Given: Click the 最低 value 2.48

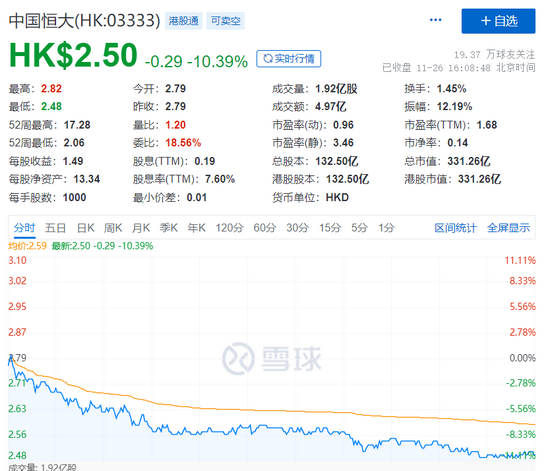Looking at the screenshot, I should [x=51, y=107].
